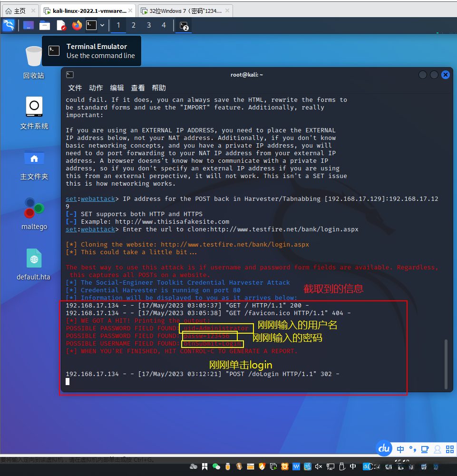Switch to workspace 2
The height and width of the screenshot is (476, 457).
(x=134, y=25)
